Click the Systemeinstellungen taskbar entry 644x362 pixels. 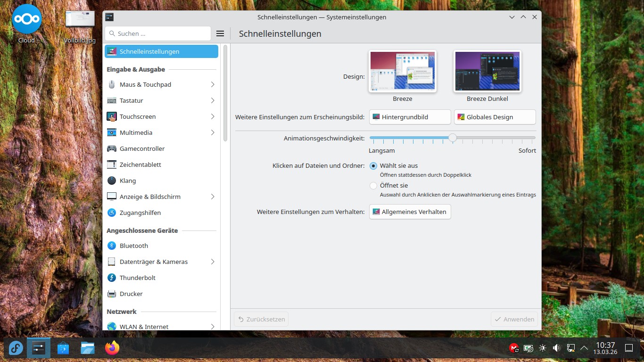tap(39, 348)
